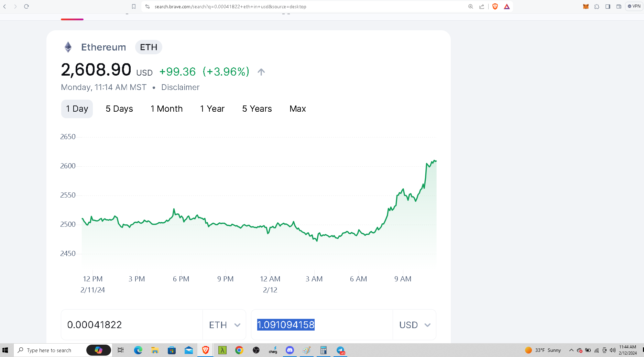Click the ETH ticker badge
The width and height of the screenshot is (644, 357).
[149, 47]
